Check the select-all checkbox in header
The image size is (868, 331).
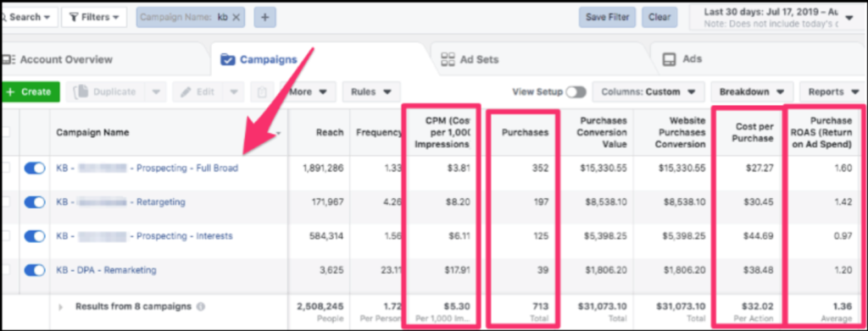(x=5, y=132)
